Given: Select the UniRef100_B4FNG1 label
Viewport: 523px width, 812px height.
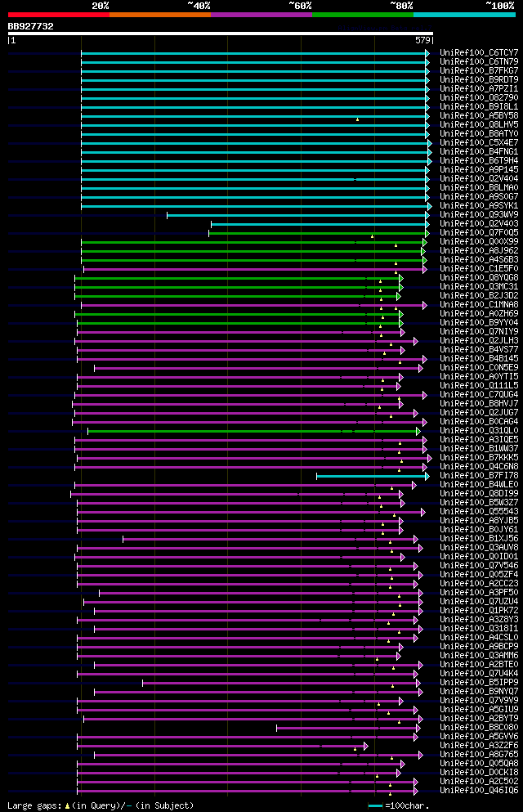Looking at the screenshot, I should click(x=479, y=152).
